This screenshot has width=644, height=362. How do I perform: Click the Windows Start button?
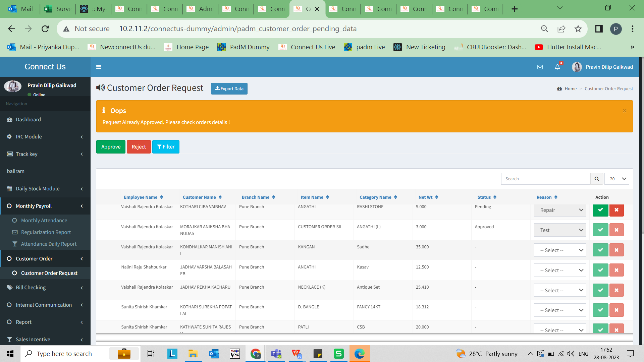(x=10, y=354)
